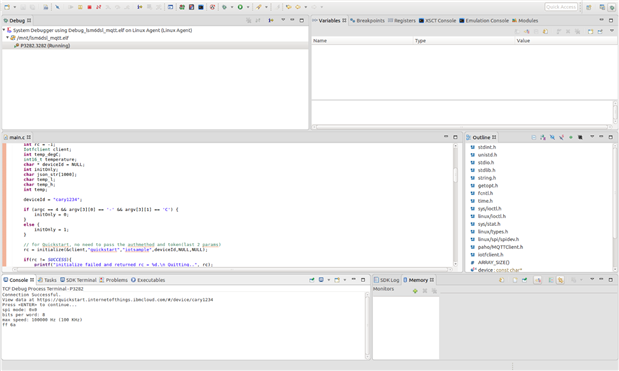Select the Console tab
Image resolution: width=619 pixels, height=371 pixels.
click(19, 280)
